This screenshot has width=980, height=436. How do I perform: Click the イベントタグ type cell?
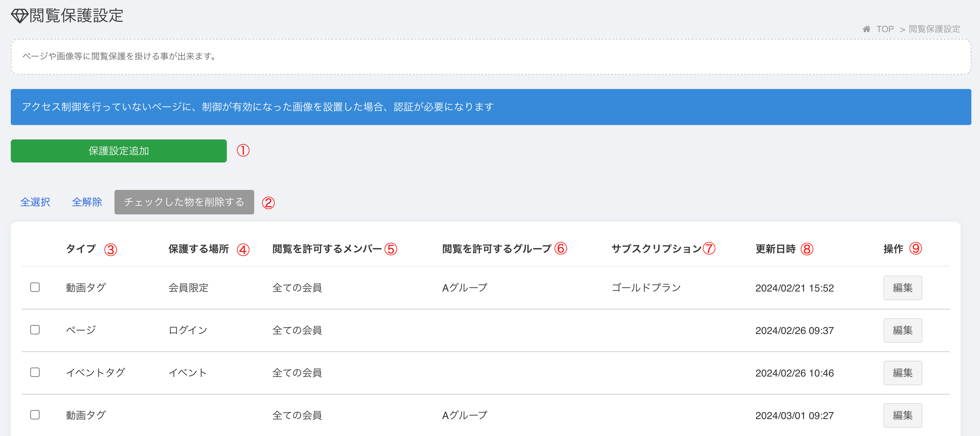pyautogui.click(x=95, y=373)
